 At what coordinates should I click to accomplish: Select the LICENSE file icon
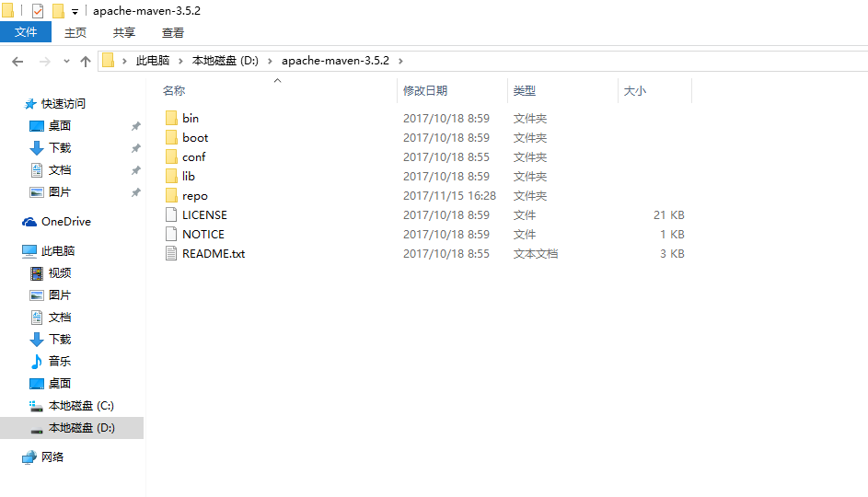tap(171, 214)
